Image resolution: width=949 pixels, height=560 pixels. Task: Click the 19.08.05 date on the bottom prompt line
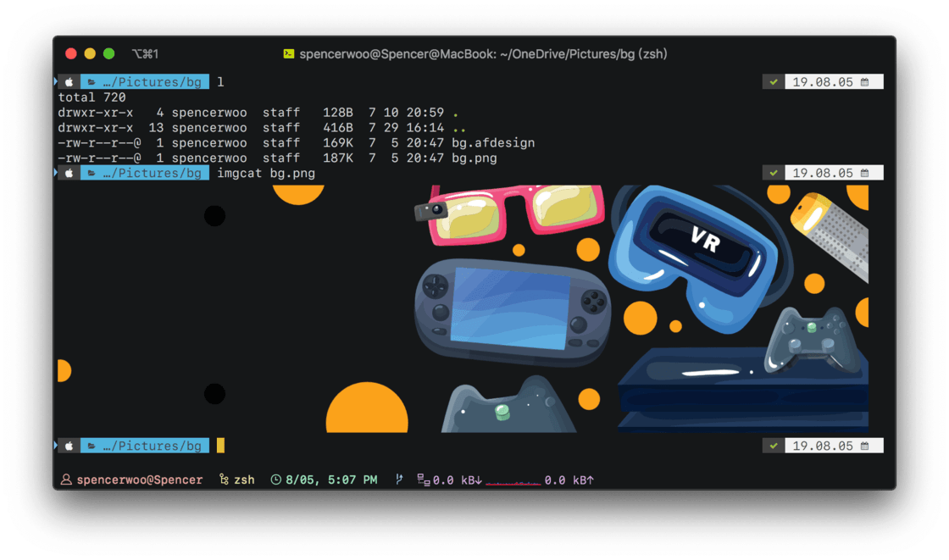[x=823, y=446]
